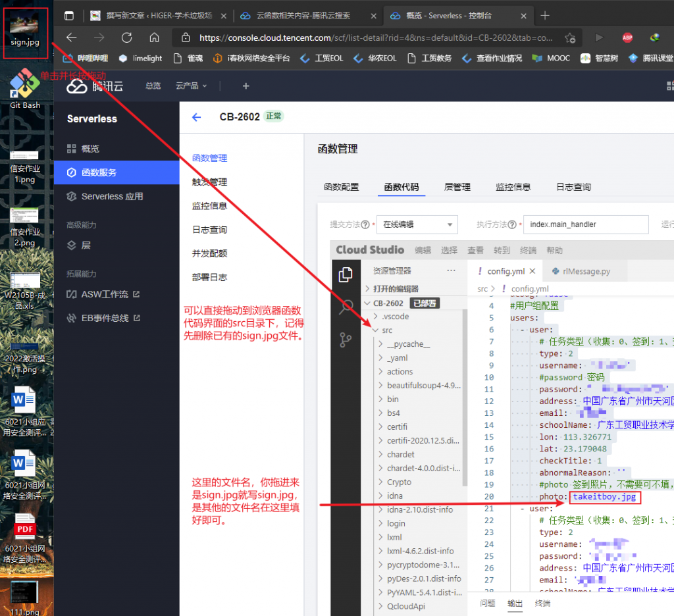Open the Cloud Studio search panel

346,307
